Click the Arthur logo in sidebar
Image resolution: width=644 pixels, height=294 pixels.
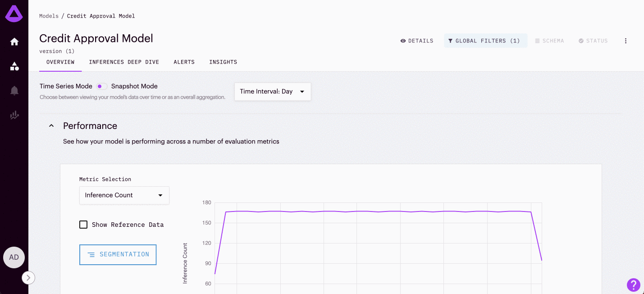(14, 14)
